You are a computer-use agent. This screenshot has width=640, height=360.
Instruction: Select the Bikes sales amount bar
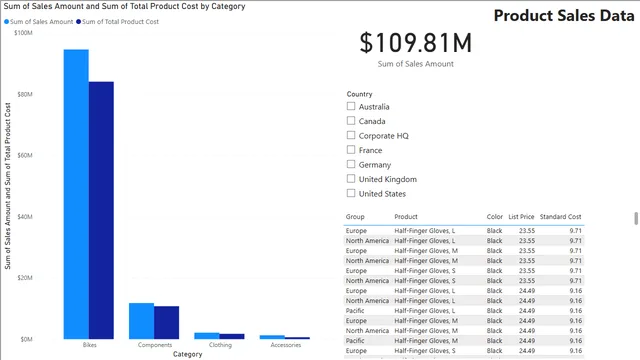pyautogui.click(x=76, y=194)
